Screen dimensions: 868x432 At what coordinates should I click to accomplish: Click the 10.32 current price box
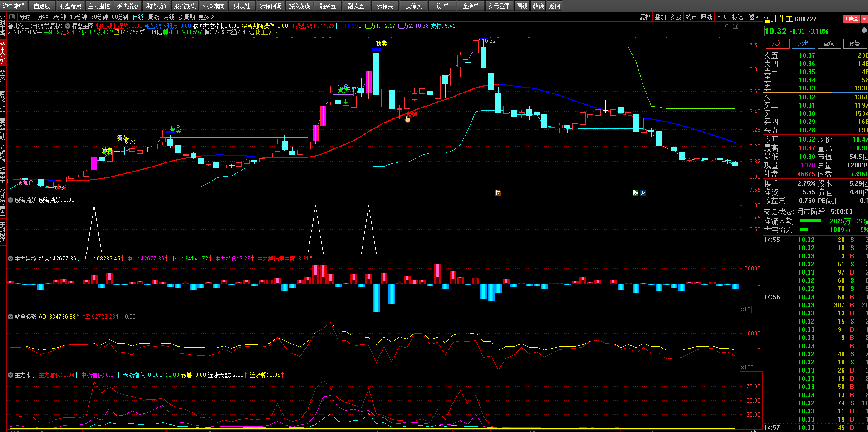coord(775,31)
